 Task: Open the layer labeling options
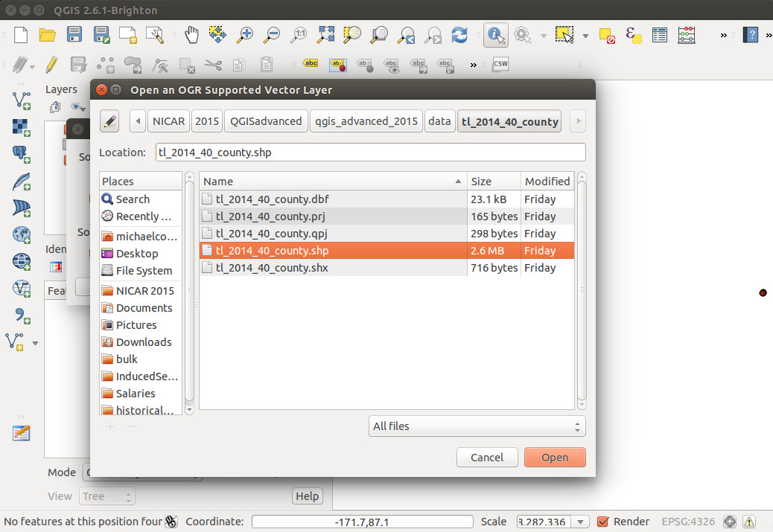(311, 63)
